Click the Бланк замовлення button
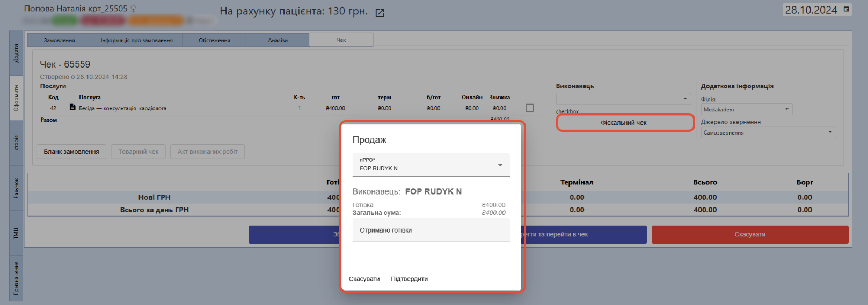The width and height of the screenshot is (868, 305). [x=71, y=152]
